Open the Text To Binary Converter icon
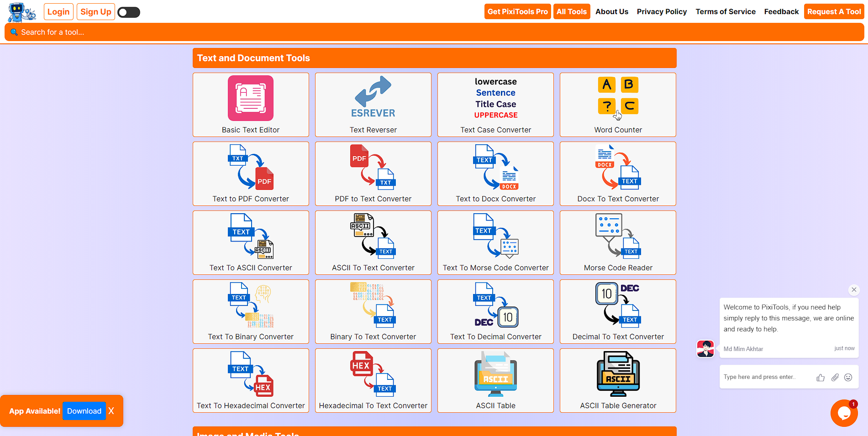 click(x=251, y=305)
